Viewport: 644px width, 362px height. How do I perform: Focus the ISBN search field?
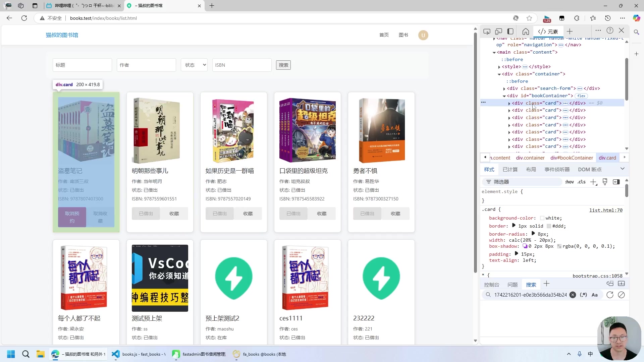(x=242, y=65)
